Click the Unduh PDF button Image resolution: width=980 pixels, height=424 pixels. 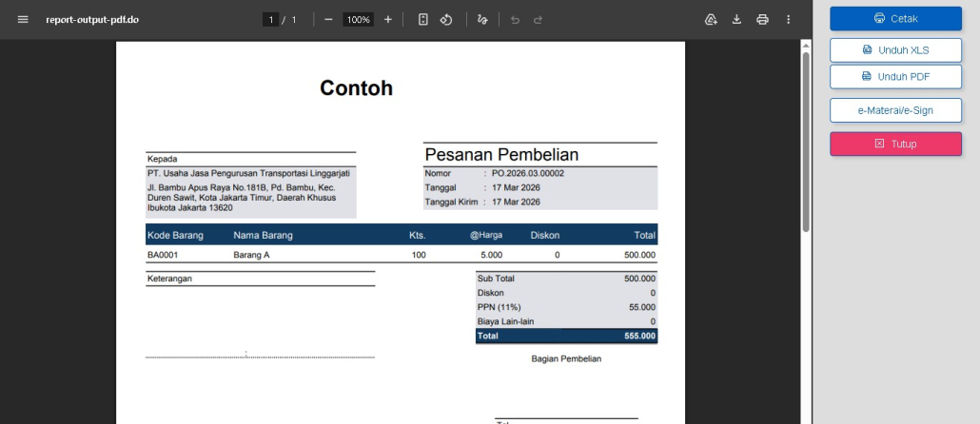pyautogui.click(x=895, y=76)
